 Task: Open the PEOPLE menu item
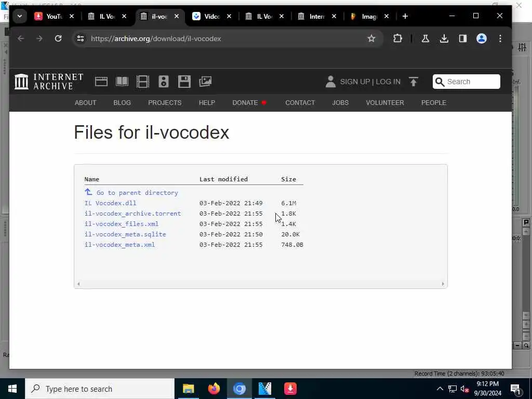click(434, 103)
